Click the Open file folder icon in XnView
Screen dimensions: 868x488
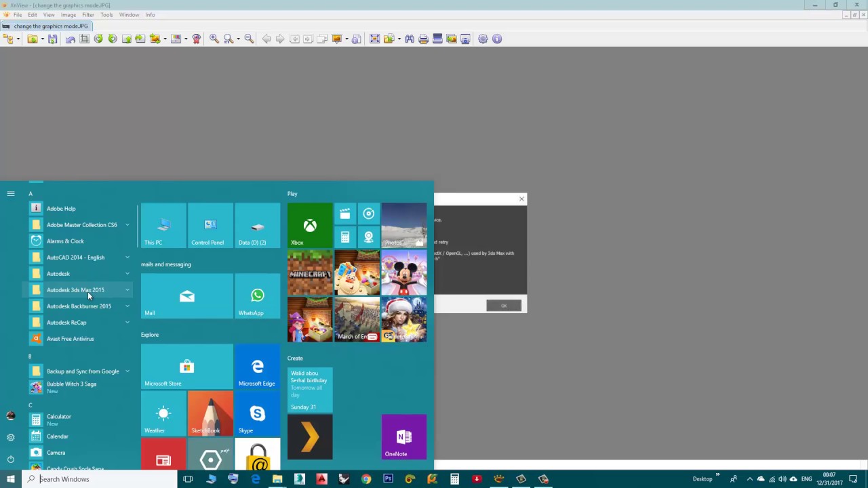[x=32, y=39]
